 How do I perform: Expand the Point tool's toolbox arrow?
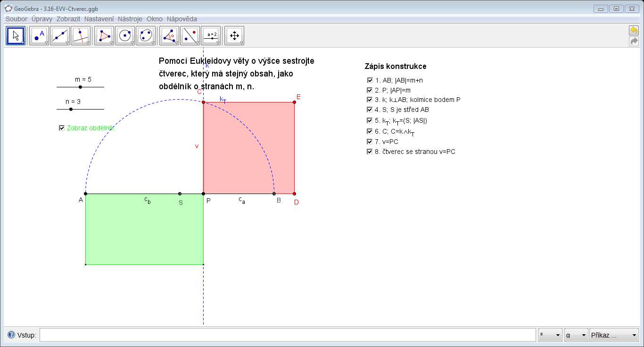click(x=47, y=43)
